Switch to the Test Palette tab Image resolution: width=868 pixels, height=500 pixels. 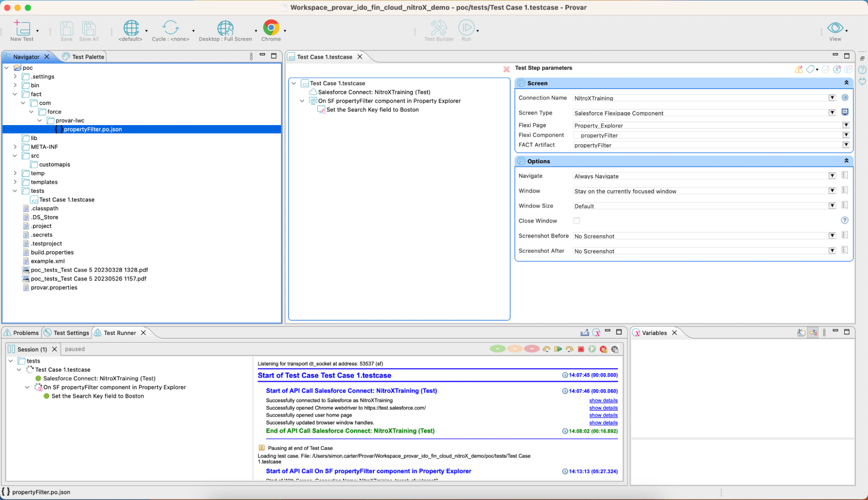(83, 56)
